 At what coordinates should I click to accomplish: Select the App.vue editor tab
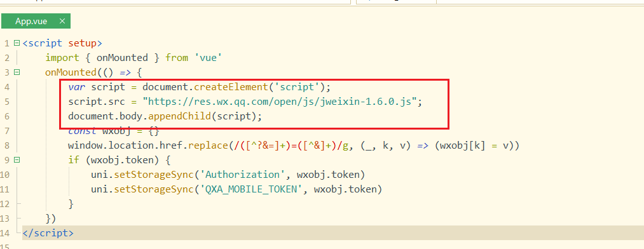coord(36,22)
